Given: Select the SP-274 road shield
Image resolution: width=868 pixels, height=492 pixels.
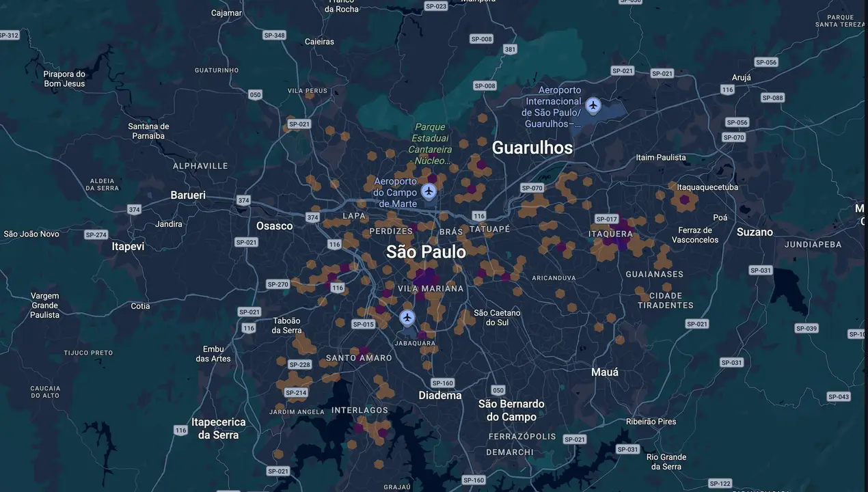Looking at the screenshot, I should click(96, 234).
